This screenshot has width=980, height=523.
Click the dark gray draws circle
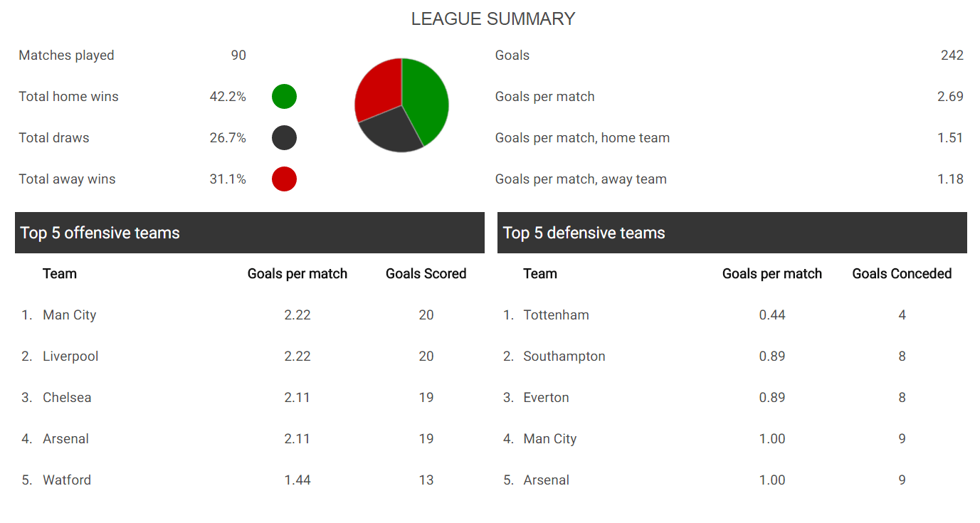284,137
